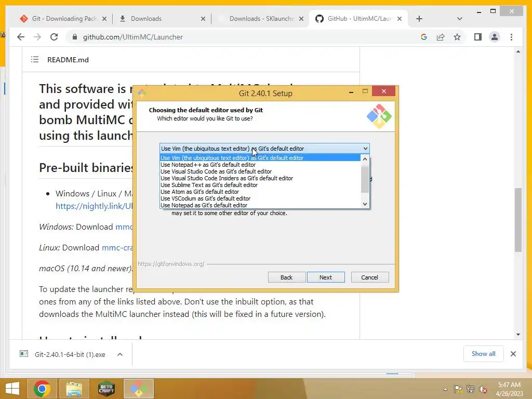
Task: Click the Google search icon in address bar
Action: pyautogui.click(x=424, y=37)
